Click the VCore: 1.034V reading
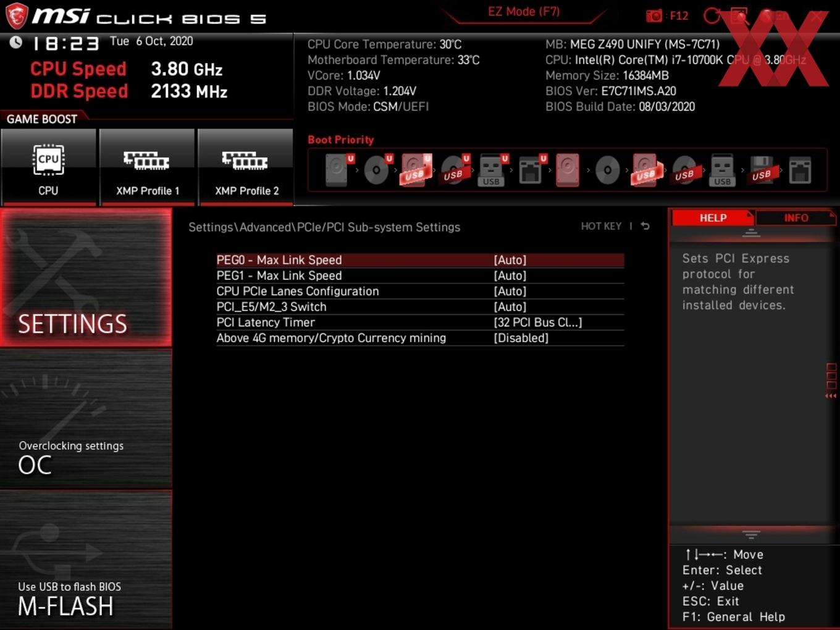This screenshot has height=630, width=840. point(344,75)
